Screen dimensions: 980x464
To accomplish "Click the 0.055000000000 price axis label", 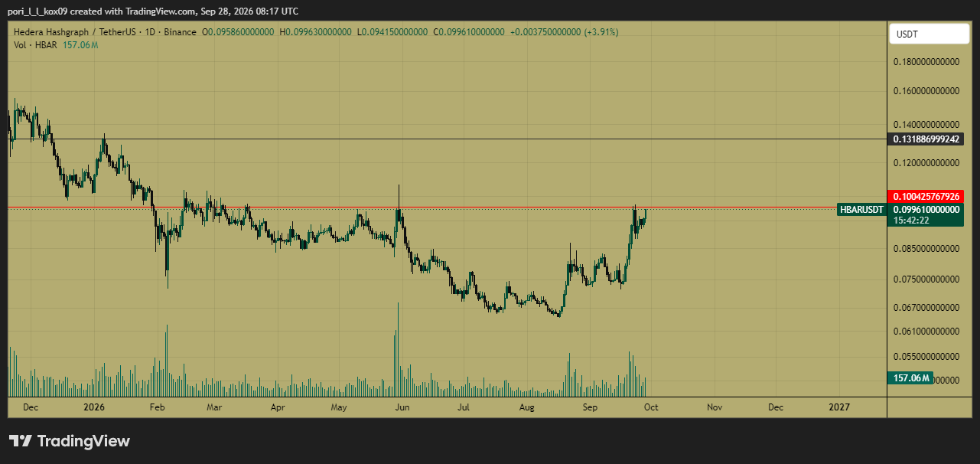I will pos(926,357).
